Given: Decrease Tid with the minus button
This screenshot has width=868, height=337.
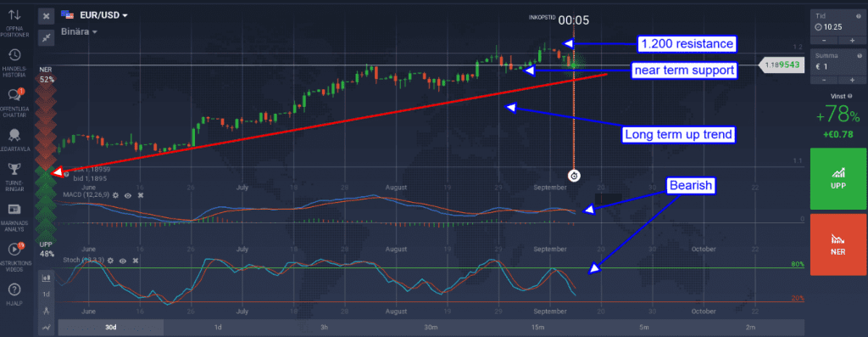Looking at the screenshot, I should point(824,40).
